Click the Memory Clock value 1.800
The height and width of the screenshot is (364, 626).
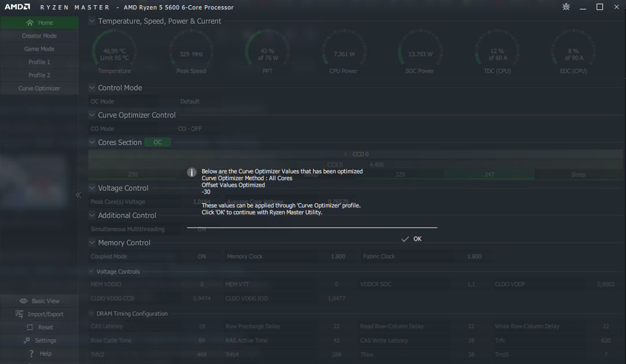click(338, 256)
